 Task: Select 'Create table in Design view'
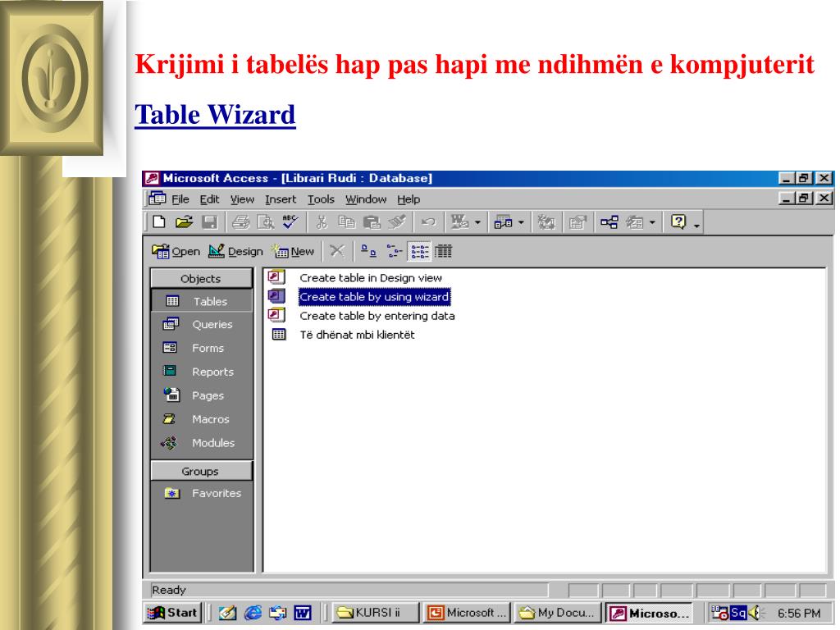click(x=371, y=278)
